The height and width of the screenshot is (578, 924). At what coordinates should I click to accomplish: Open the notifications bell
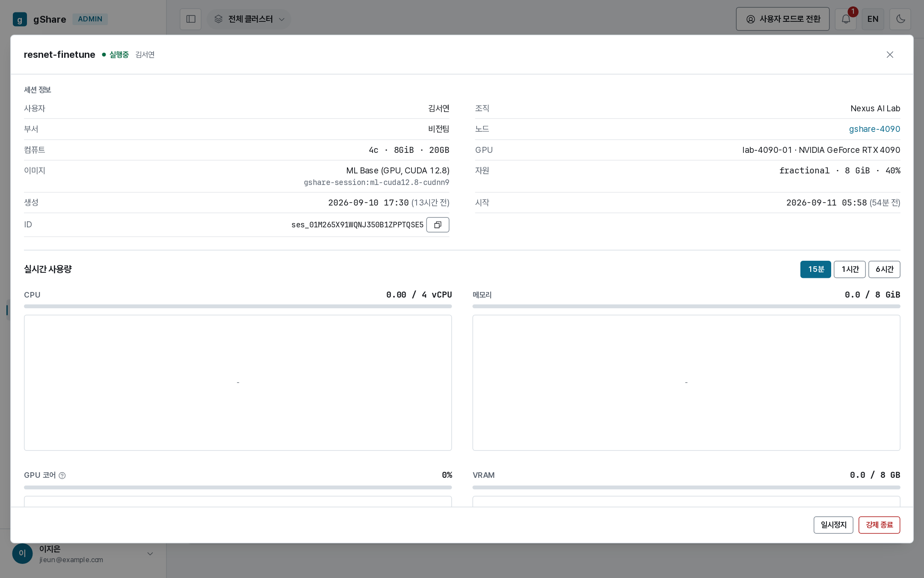point(846,19)
